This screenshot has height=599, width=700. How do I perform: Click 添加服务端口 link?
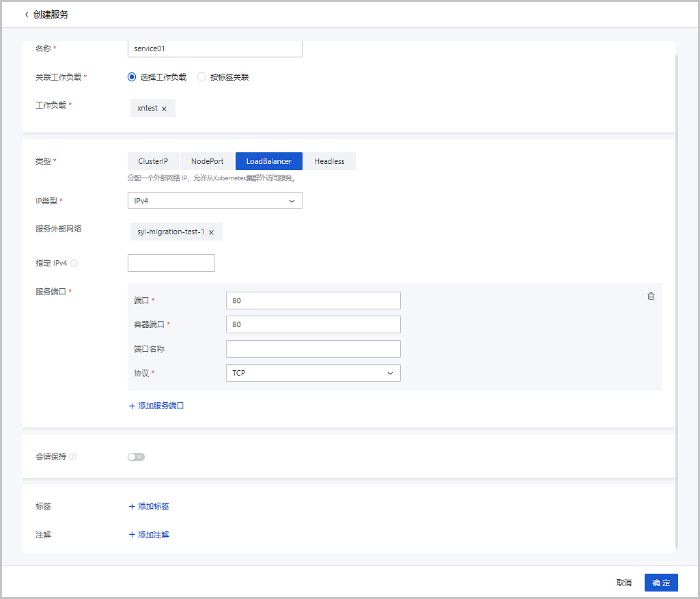click(156, 406)
